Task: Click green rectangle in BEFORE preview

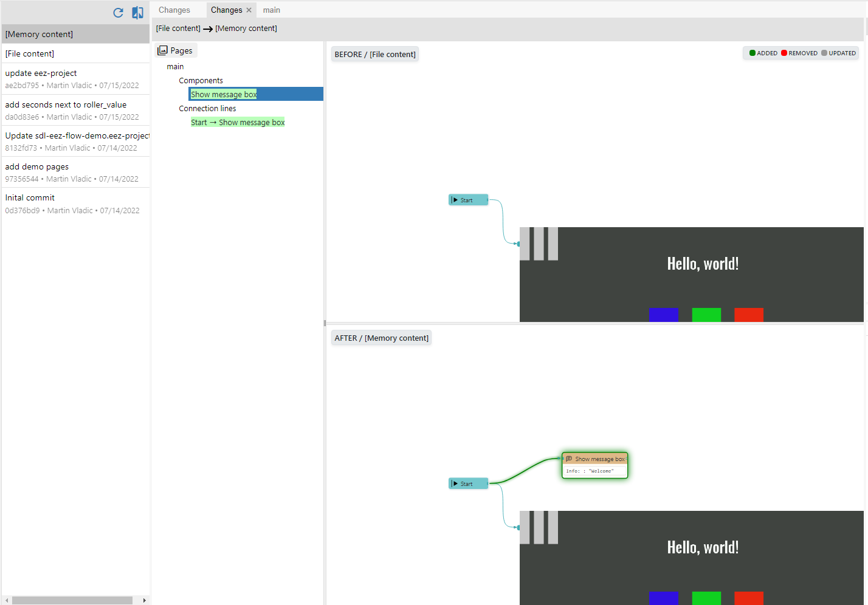Action: [x=706, y=315]
